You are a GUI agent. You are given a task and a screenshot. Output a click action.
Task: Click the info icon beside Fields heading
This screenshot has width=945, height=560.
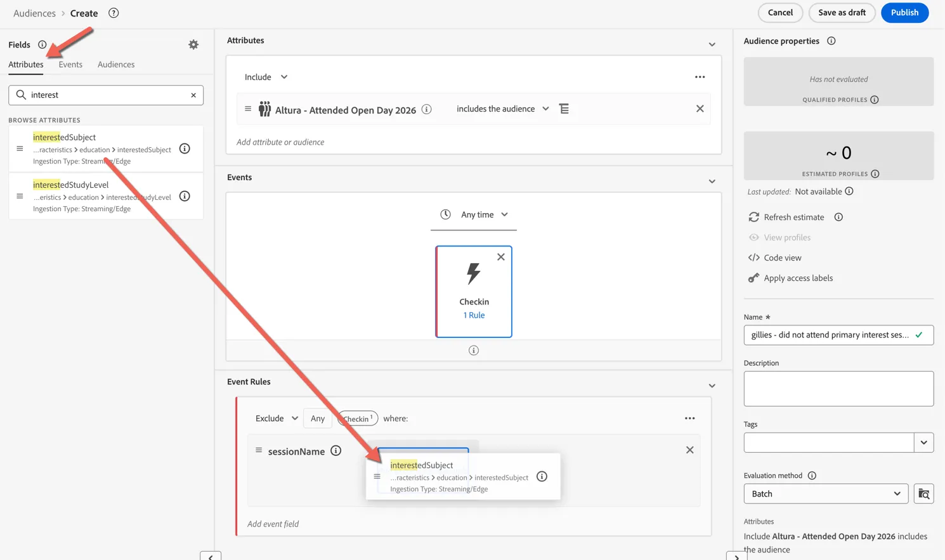(x=42, y=44)
